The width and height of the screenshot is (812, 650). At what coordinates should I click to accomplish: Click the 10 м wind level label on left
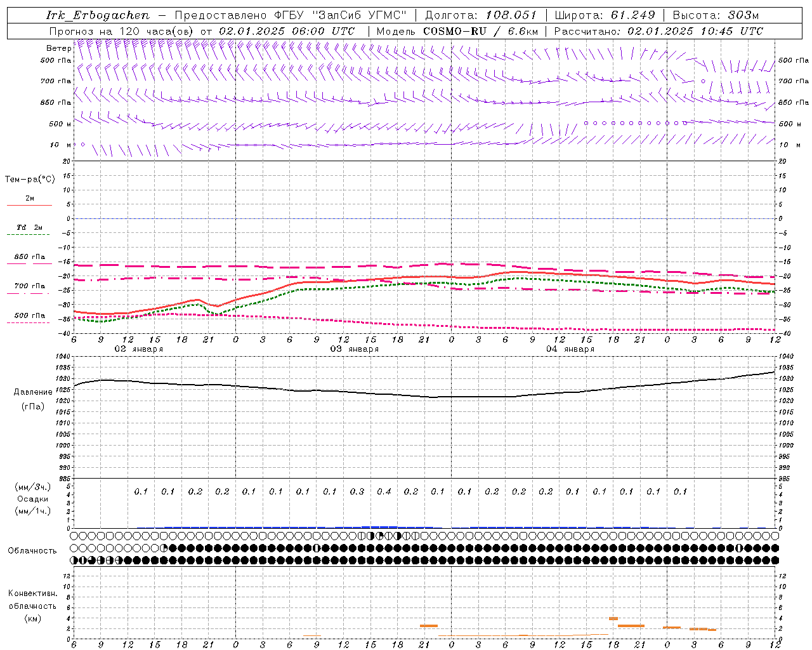[x=60, y=145]
